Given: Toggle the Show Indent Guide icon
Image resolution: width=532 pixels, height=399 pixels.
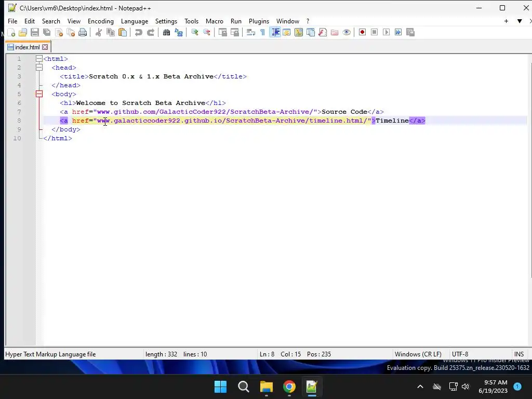Looking at the screenshot, I should pos(275,32).
